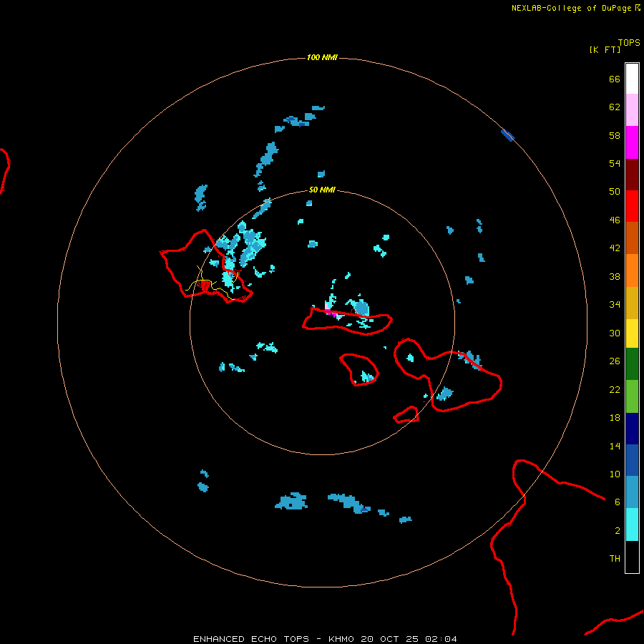Click the '02:04' timestamp in the caption

click(441, 639)
